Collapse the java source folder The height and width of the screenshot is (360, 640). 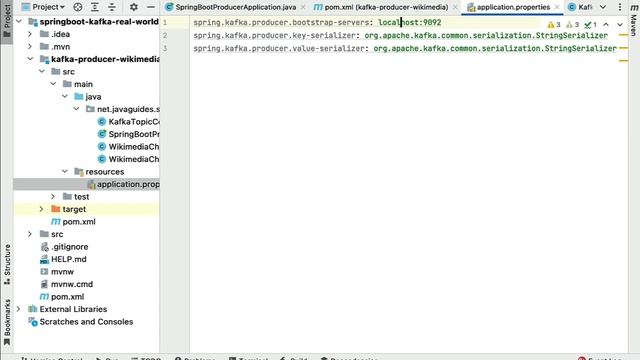[x=64, y=96]
